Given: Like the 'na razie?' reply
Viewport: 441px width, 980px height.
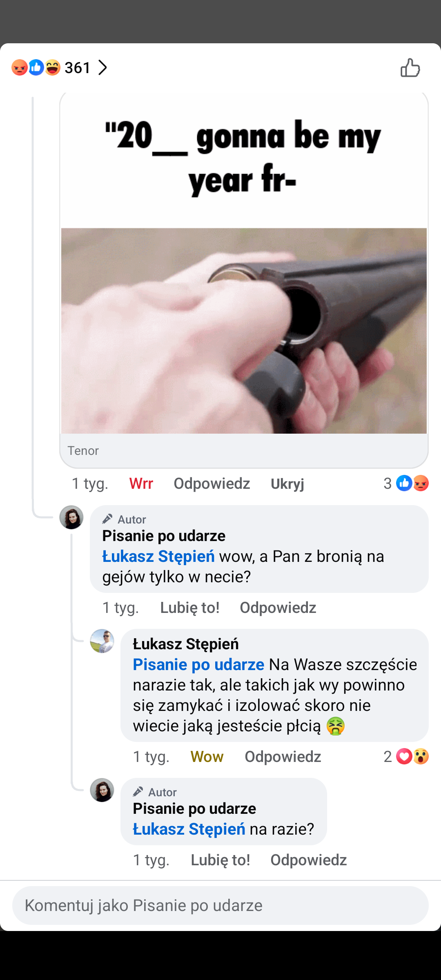Looking at the screenshot, I should [x=220, y=860].
